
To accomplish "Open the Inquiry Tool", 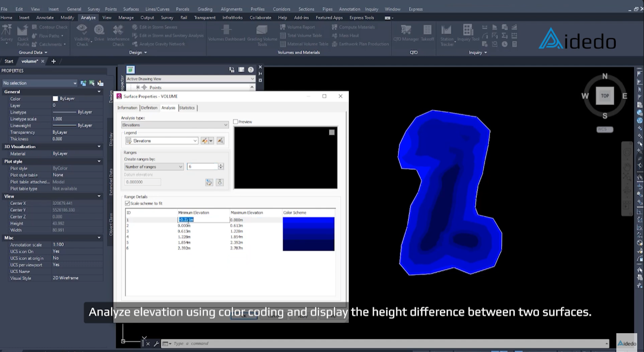I will 468,32.
